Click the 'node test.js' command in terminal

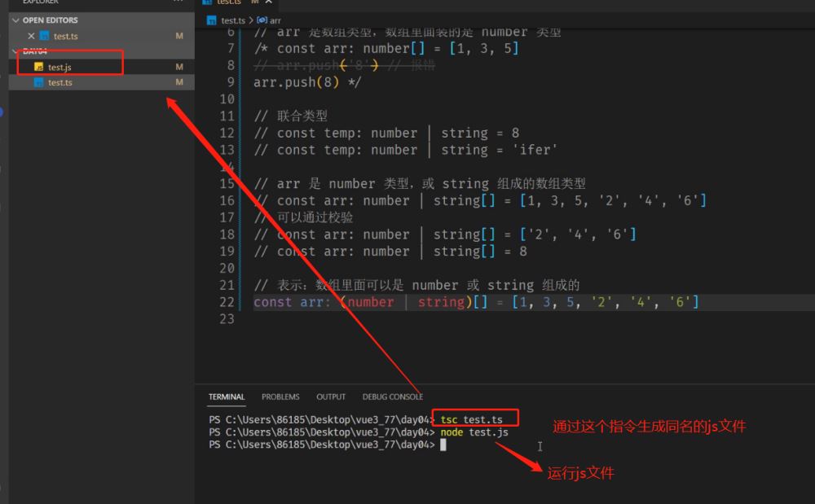474,432
